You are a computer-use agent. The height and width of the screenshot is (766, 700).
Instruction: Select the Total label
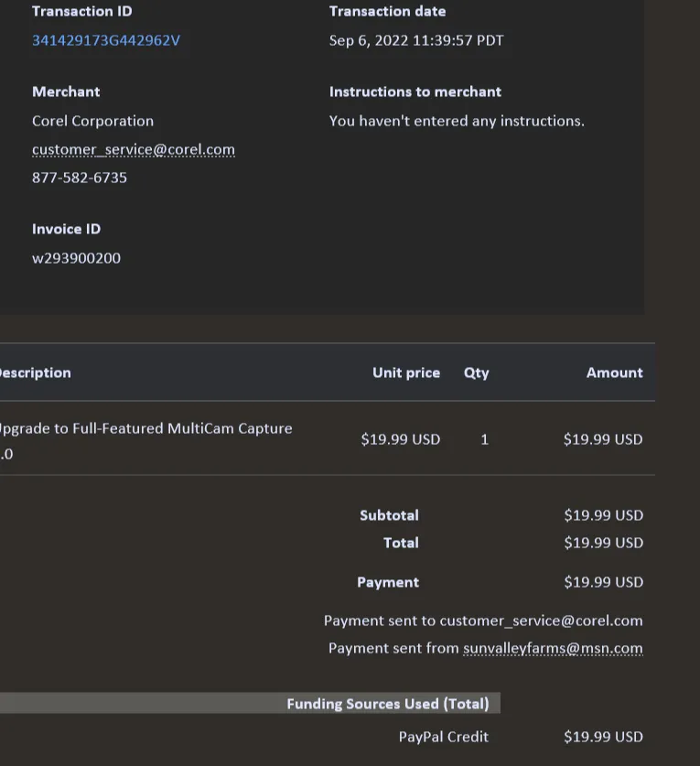click(x=401, y=543)
